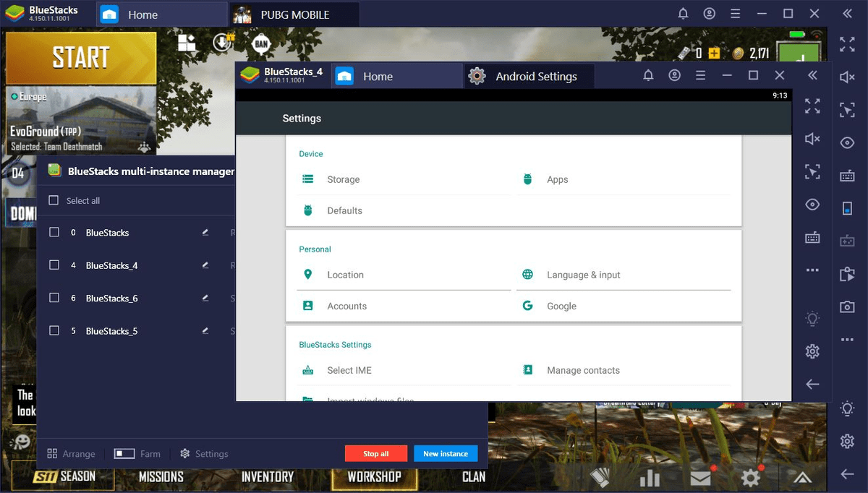This screenshot has width=868, height=493.
Task: Open hamburger menu in BlueStacks_4 window
Action: point(700,76)
